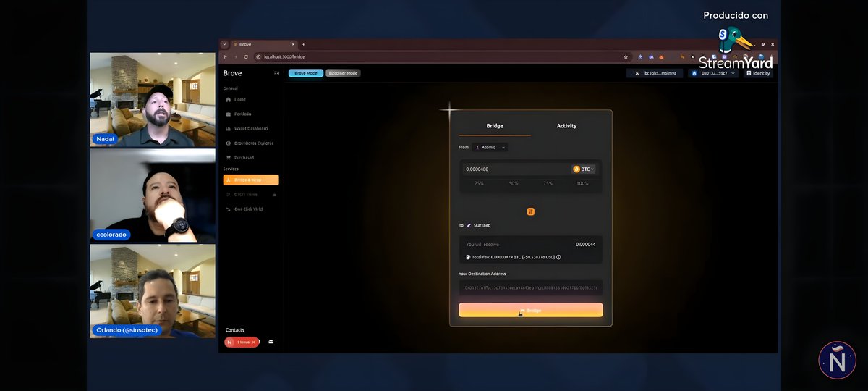Click the mail icon under Contacts
The height and width of the screenshot is (391, 868).
coord(271,342)
